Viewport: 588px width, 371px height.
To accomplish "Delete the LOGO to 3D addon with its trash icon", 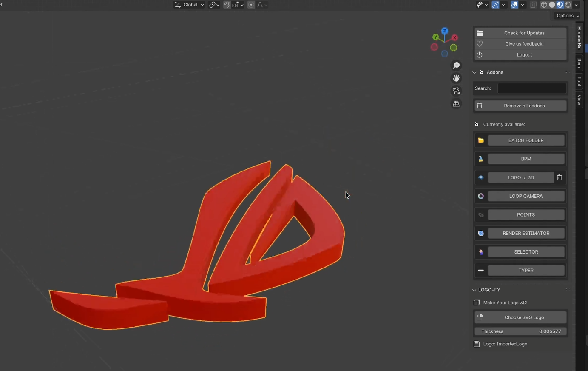I will pos(559,177).
